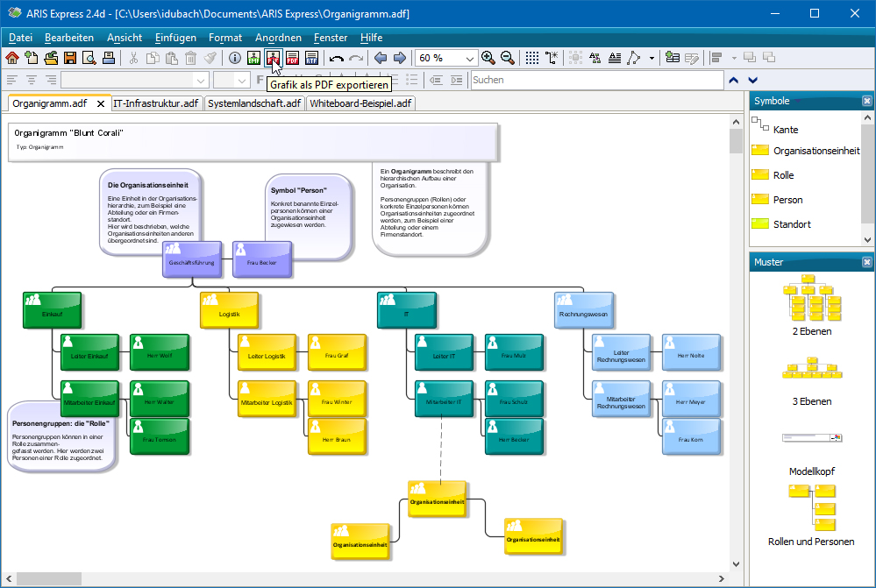Click the align objects icon
The image size is (876, 588).
tap(716, 58)
